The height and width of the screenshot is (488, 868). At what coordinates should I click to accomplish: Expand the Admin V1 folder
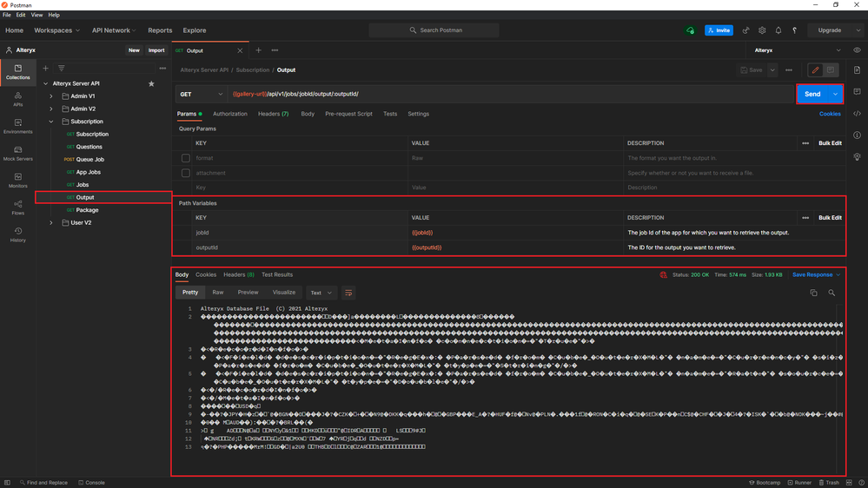(51, 96)
